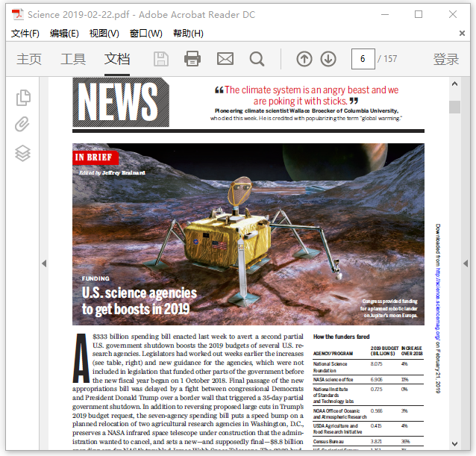Select the 文档 tab
The image size is (476, 456).
click(x=117, y=59)
